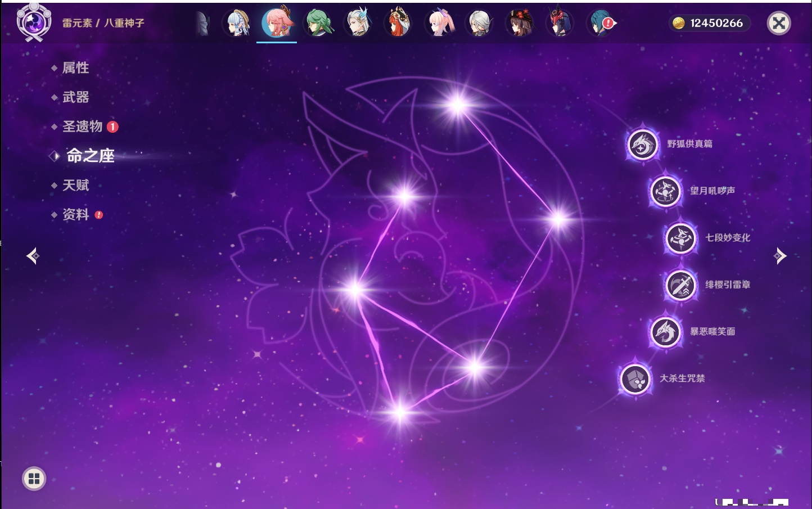
Task: Click the 雷元素 / 八重神子 title text
Action: (x=103, y=23)
